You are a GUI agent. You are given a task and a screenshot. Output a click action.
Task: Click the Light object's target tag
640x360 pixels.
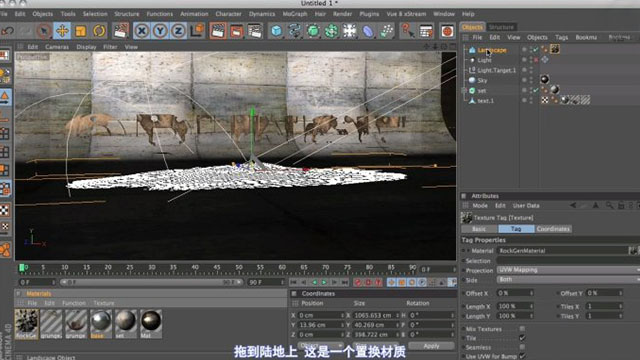(x=545, y=60)
